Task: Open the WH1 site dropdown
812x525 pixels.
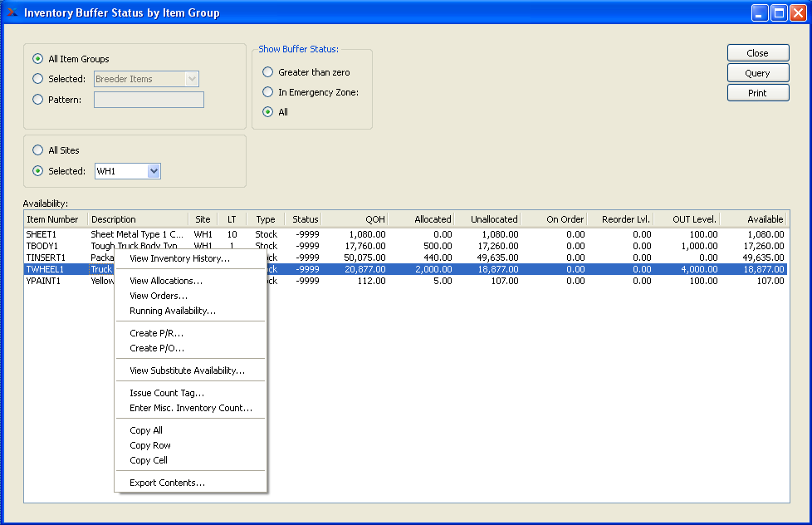Action: coord(153,171)
